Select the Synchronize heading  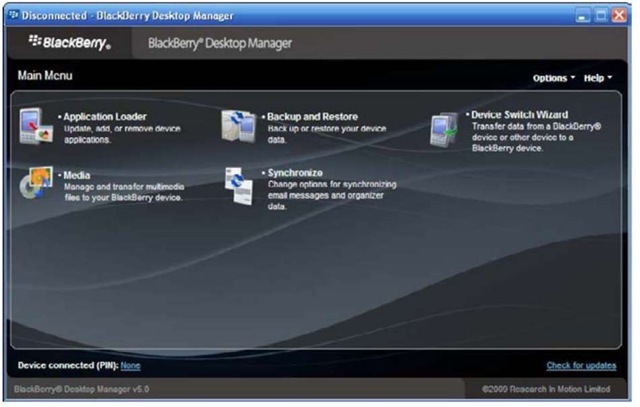(x=295, y=173)
